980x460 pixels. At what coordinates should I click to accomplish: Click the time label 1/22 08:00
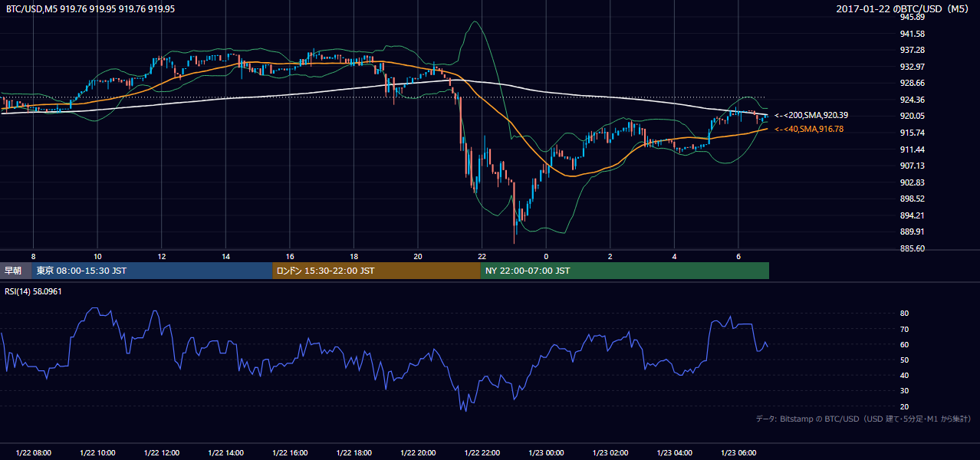pos(33,453)
